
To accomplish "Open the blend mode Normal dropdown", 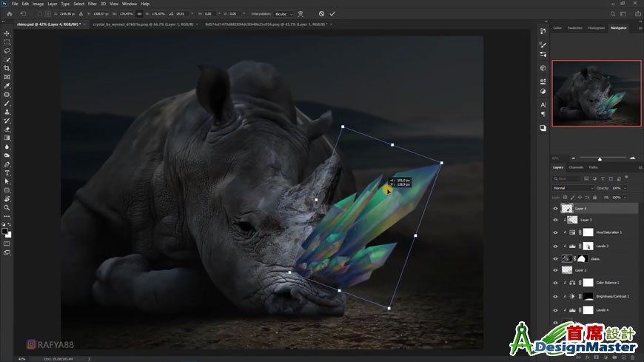I will (573, 188).
